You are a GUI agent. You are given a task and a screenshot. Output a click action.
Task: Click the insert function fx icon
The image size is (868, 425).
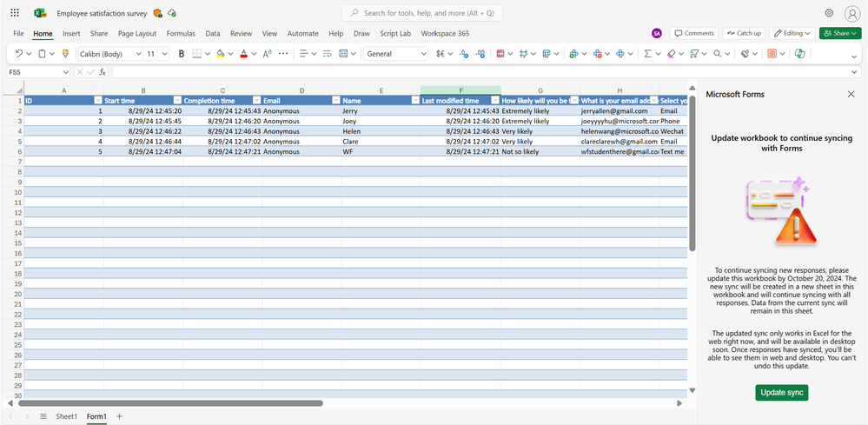103,72
